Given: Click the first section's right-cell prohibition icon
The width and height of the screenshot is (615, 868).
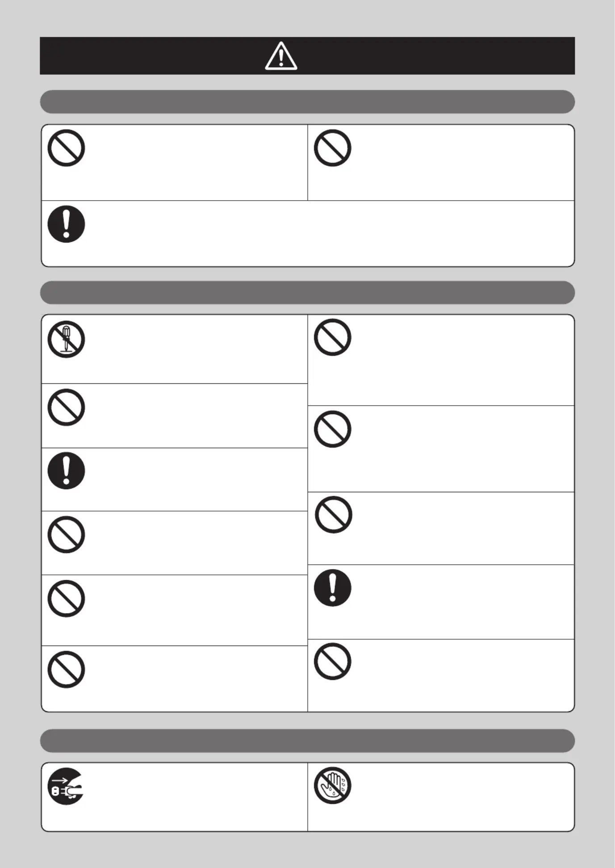Looking at the screenshot, I should (332, 148).
